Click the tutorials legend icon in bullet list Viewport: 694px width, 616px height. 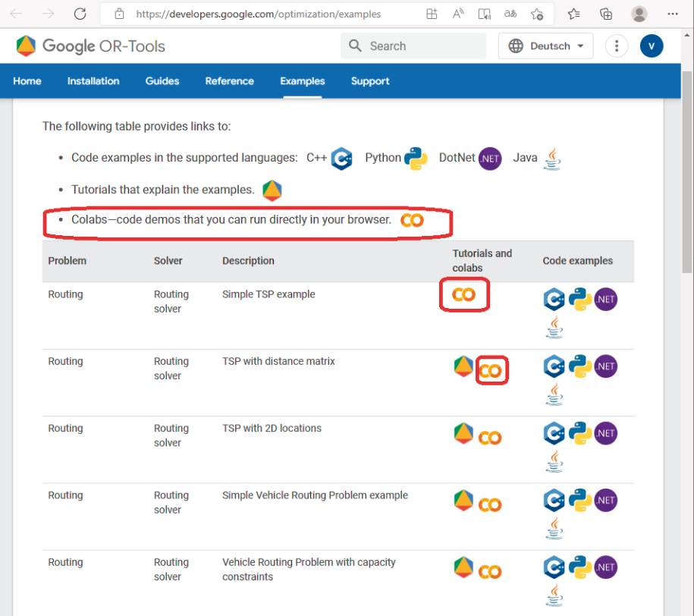click(x=272, y=191)
